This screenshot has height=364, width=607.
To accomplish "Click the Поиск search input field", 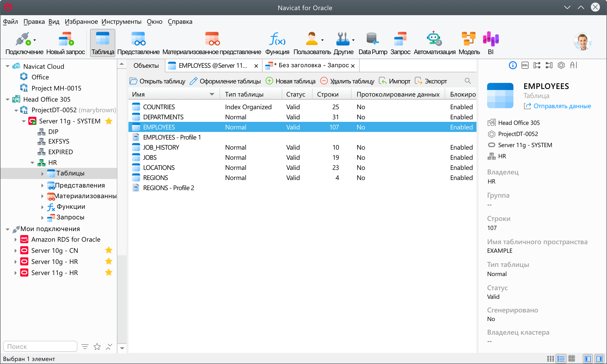I will click(x=40, y=346).
